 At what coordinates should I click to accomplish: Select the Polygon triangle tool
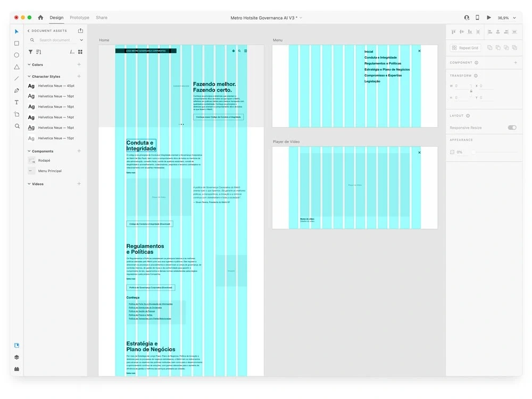pos(16,67)
